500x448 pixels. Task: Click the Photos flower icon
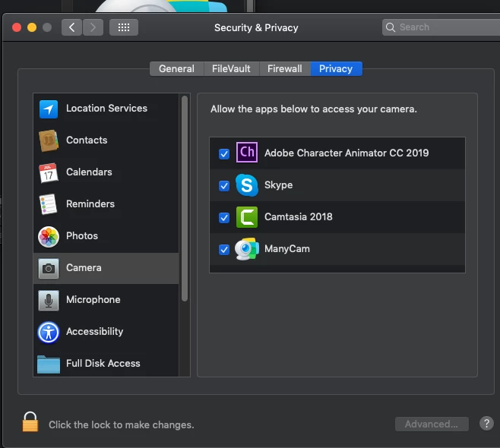pos(49,237)
